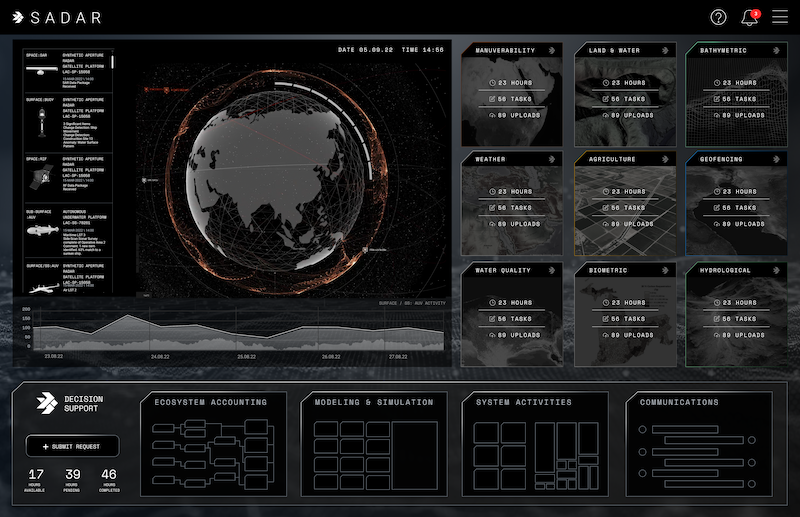Click the 26.08.22 date on chart axis
Image resolution: width=800 pixels, height=517 pixels.
pos(331,357)
